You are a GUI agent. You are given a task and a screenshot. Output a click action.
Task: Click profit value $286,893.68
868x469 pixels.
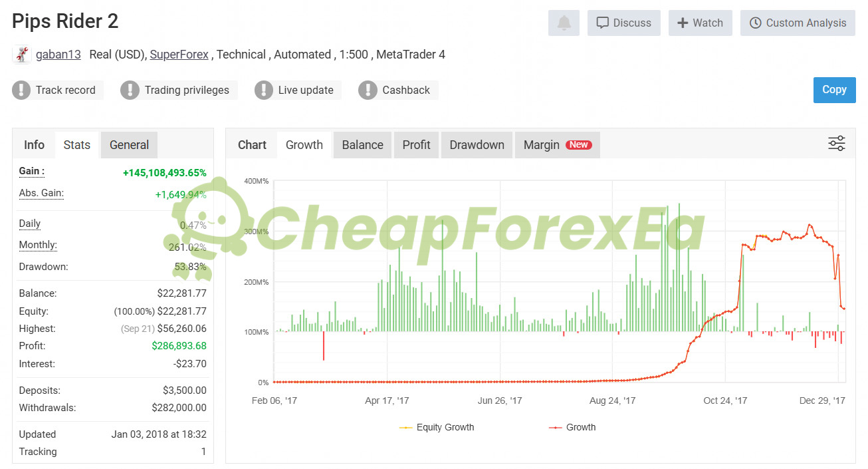coord(179,346)
